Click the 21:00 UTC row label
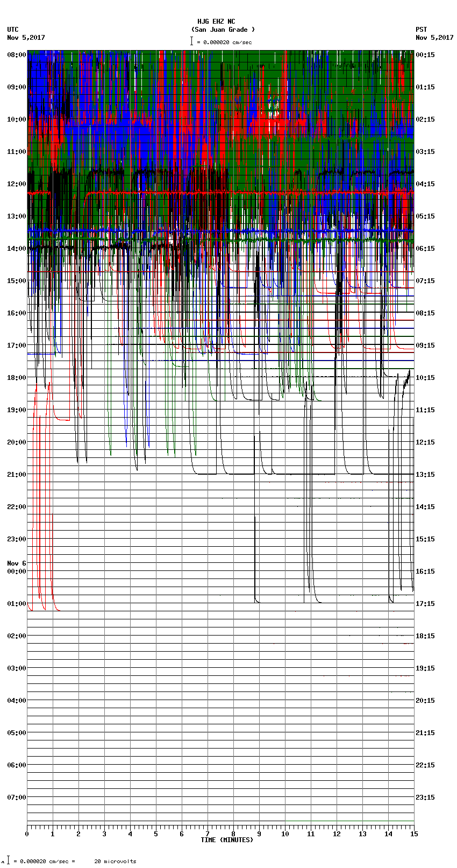 [x=17, y=475]
